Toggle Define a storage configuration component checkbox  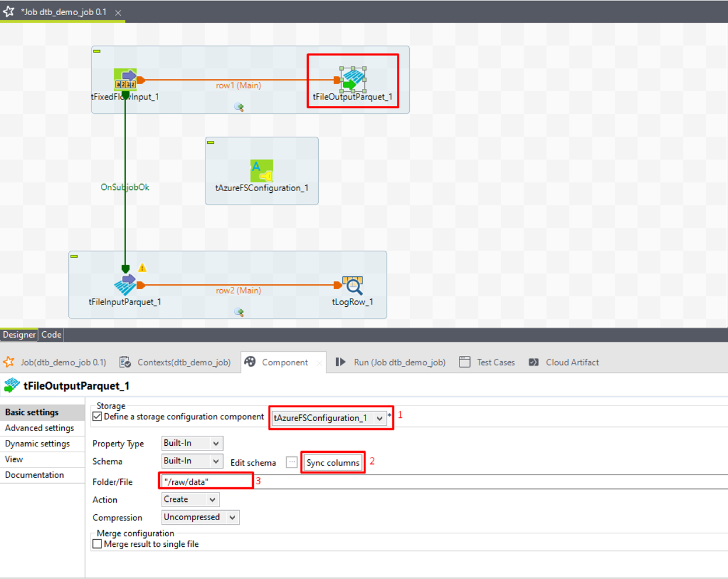97,417
